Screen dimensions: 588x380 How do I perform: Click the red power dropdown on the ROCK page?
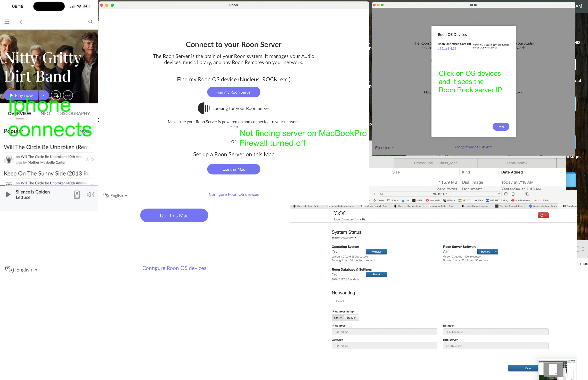tap(543, 215)
